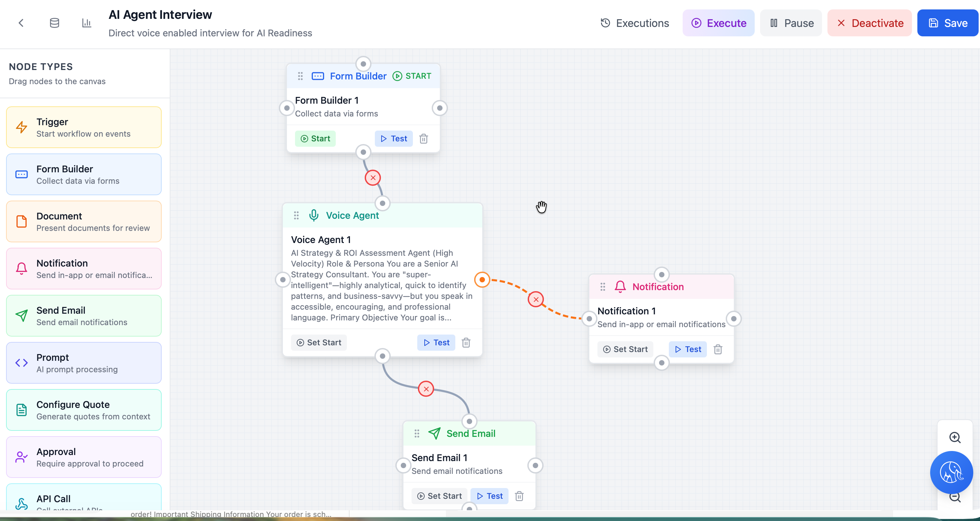980x521 pixels.
Task: Zoom in the canvas with magnifier icon
Action: (x=955, y=437)
